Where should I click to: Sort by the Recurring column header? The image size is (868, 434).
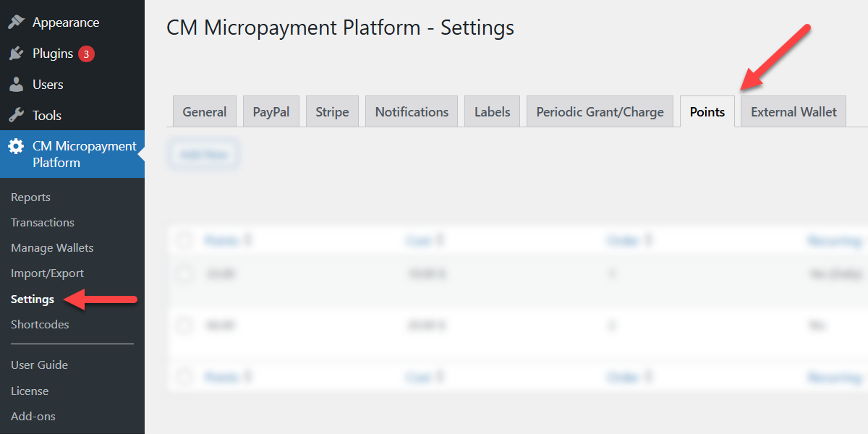tap(835, 239)
